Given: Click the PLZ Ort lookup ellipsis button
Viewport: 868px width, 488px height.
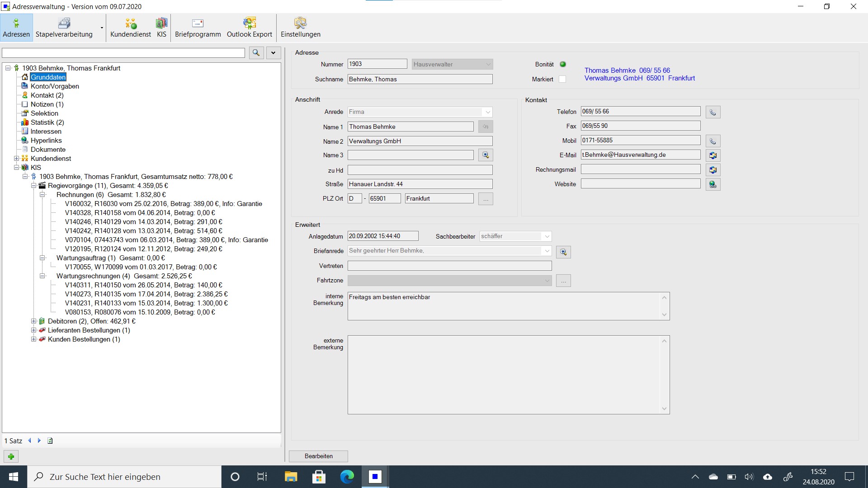Looking at the screenshot, I should pos(486,199).
